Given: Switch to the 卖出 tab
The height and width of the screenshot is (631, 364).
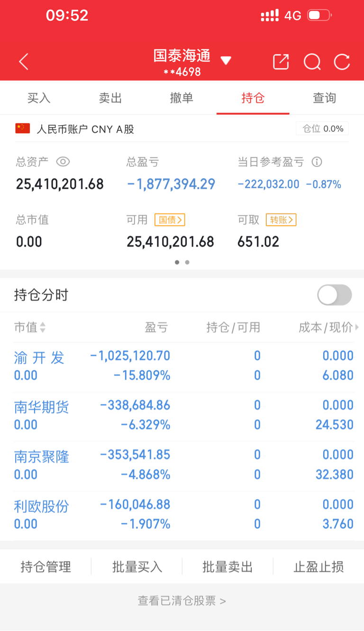Looking at the screenshot, I should (110, 98).
